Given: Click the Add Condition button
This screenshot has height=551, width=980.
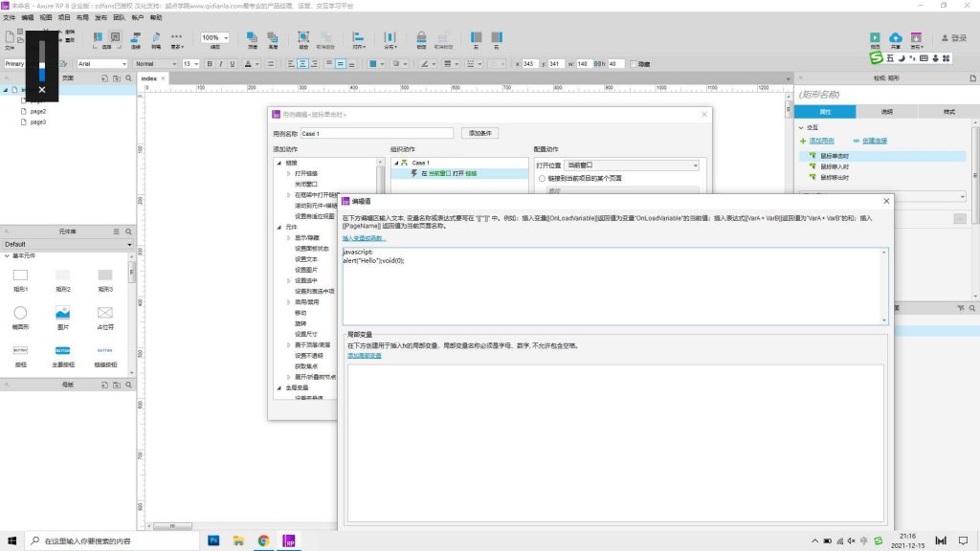Looking at the screenshot, I should tap(480, 133).
